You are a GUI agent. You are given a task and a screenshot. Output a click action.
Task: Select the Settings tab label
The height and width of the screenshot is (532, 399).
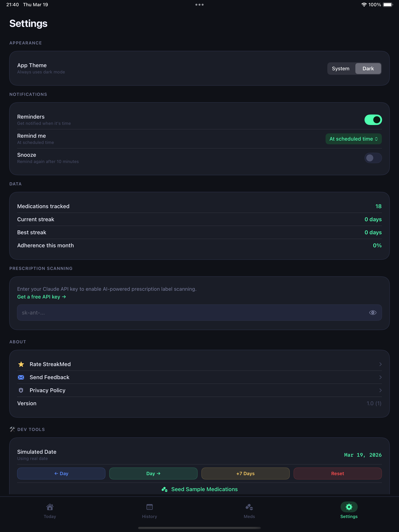[349, 516]
